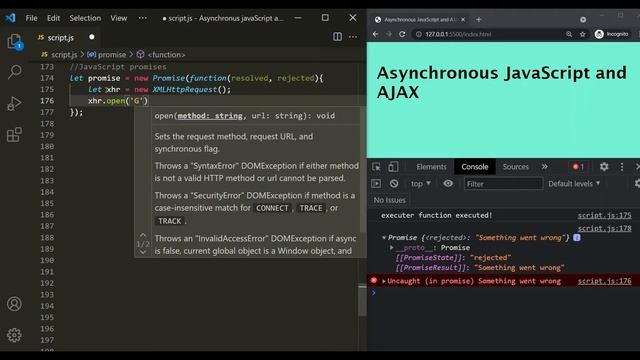The image size is (640, 360).
Task: Open editor More Actions ellipsis
Action: coord(353,37)
